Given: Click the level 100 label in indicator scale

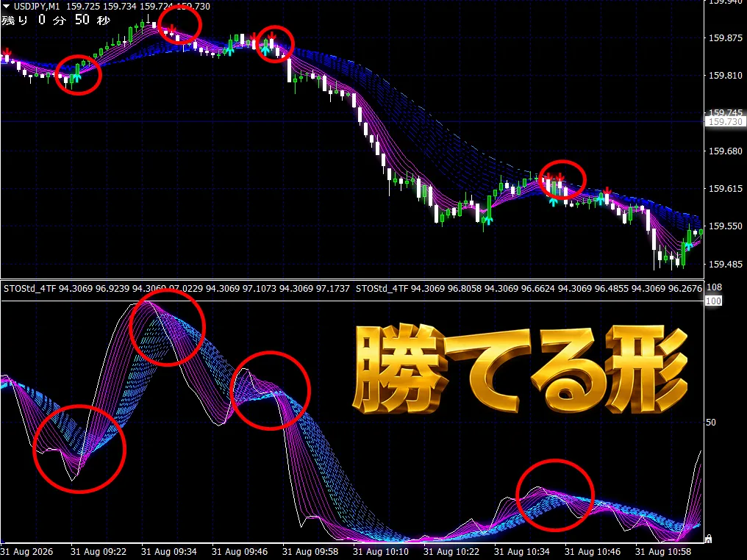Looking at the screenshot, I should point(713,301).
